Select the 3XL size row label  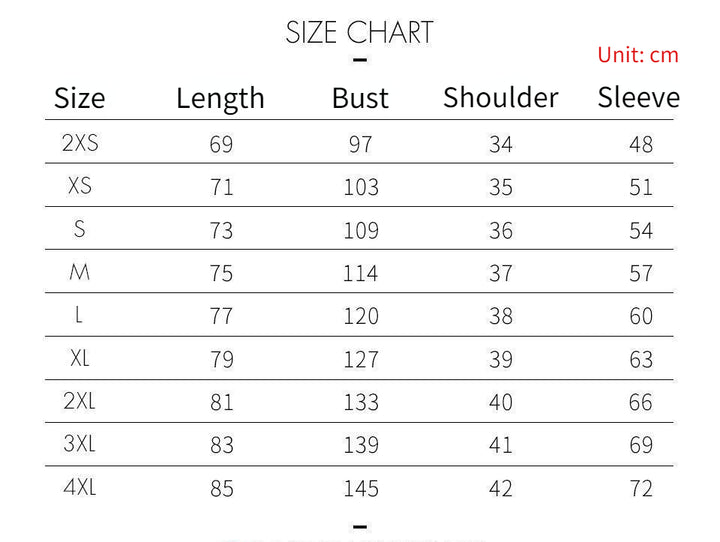[80, 444]
